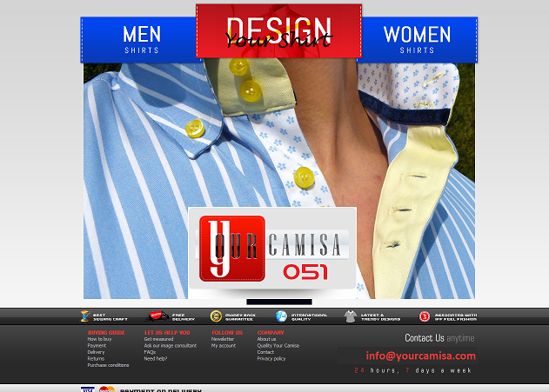
Task: Click the dark slider bar below the image
Action: point(279,302)
